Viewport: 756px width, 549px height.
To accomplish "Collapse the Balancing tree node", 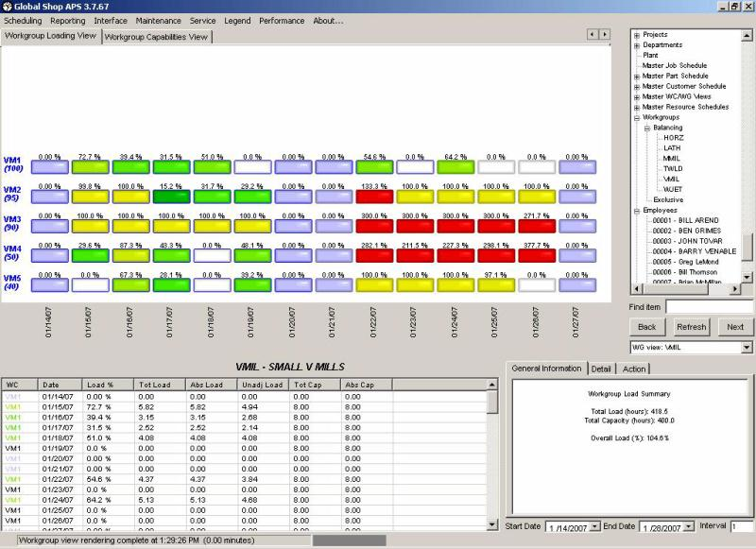I will [647, 129].
